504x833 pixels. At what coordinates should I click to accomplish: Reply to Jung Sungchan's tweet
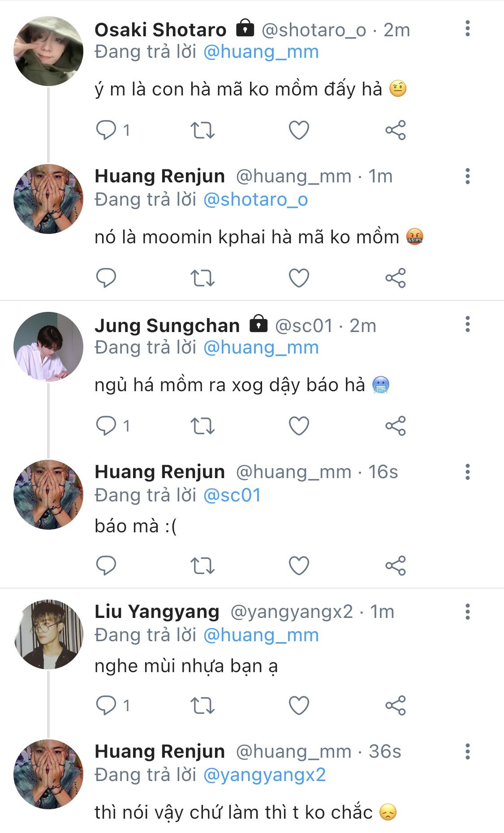pos(106,426)
